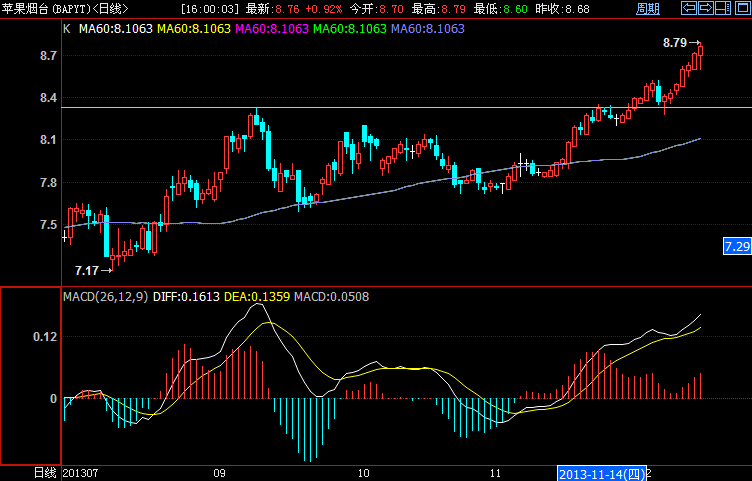Viewport: 752px width, 481px height.
Task: Click the 8.1 price axis label
Action: [48, 140]
